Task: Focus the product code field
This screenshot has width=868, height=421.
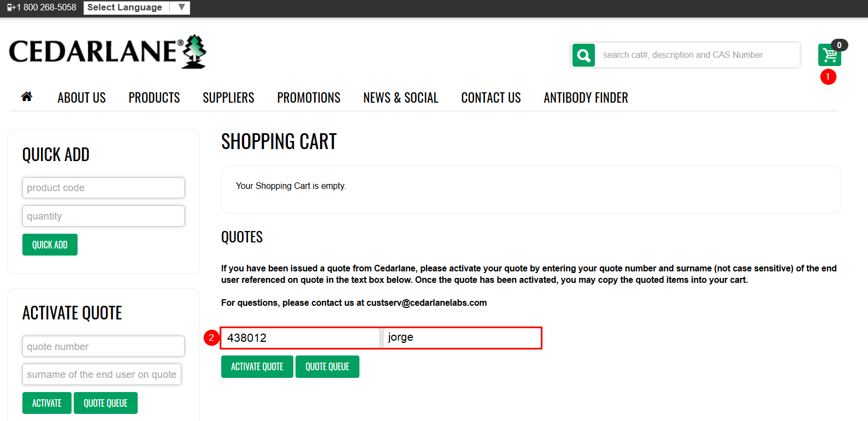Action: [x=103, y=188]
